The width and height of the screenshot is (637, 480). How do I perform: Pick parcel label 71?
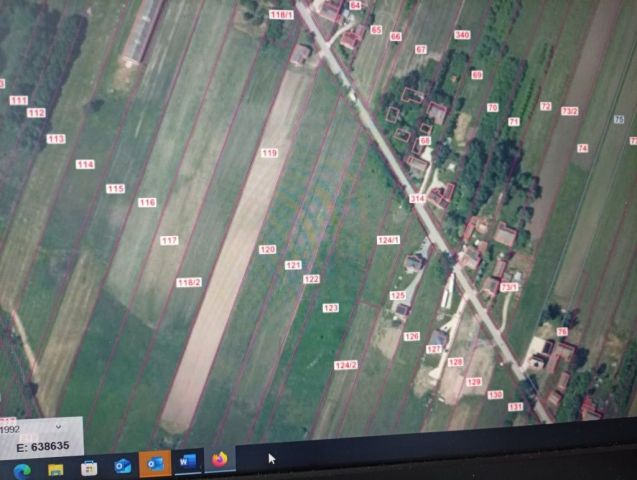click(514, 122)
